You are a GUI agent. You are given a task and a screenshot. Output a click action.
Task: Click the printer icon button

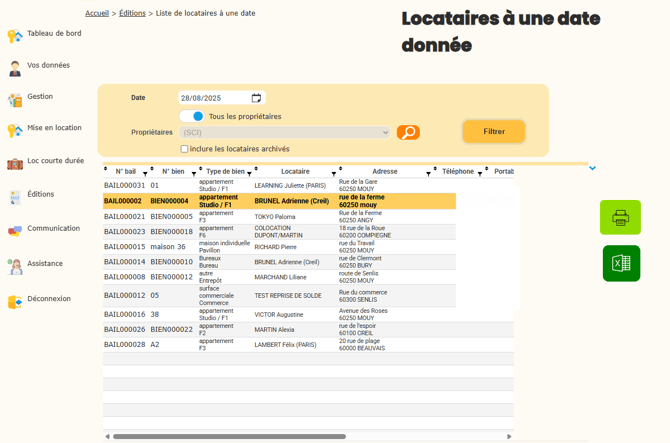click(620, 217)
